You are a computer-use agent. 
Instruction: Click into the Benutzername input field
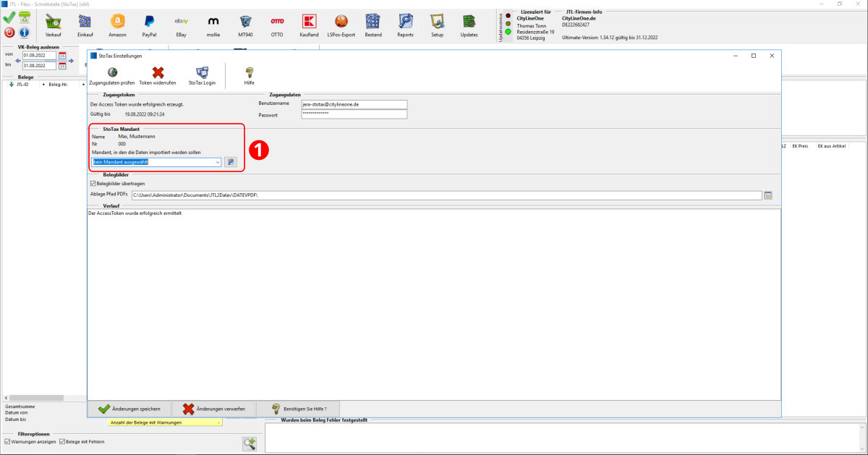tap(354, 104)
